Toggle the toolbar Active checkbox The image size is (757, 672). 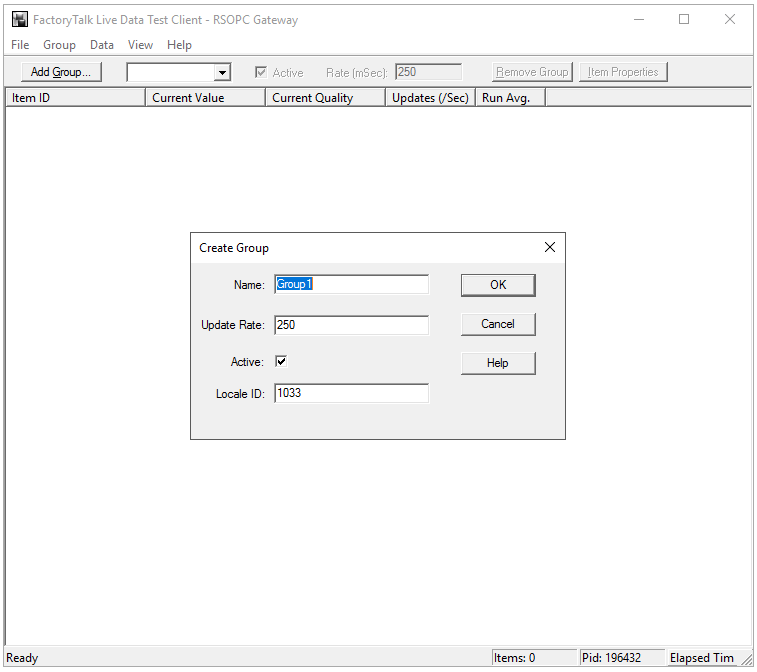[261, 72]
